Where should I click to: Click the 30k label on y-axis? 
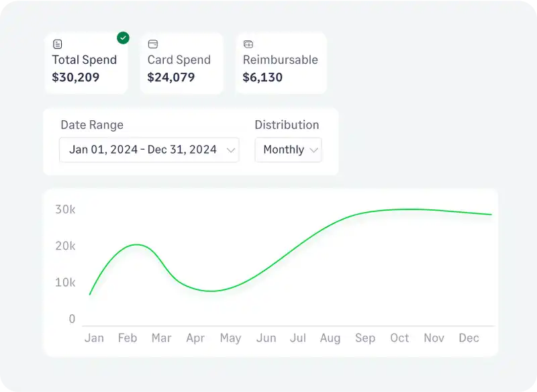65,209
